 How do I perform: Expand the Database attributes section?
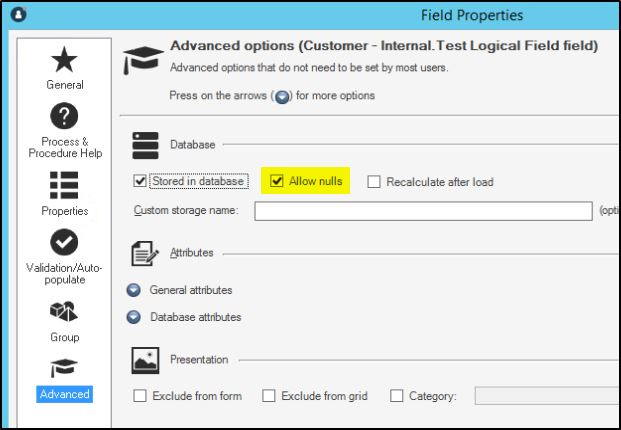tap(134, 317)
